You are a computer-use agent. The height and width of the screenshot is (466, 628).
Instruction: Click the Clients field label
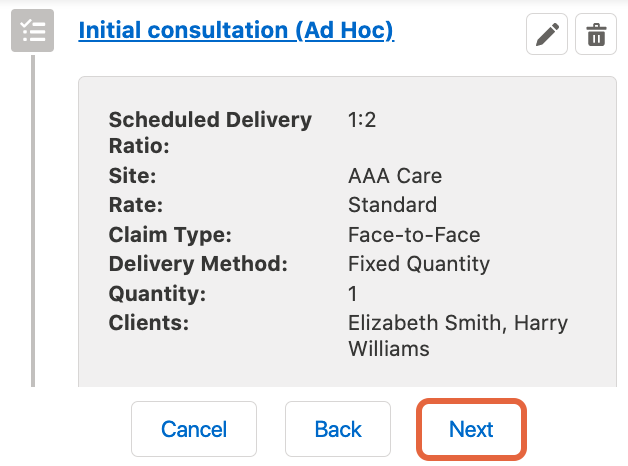click(x=149, y=324)
